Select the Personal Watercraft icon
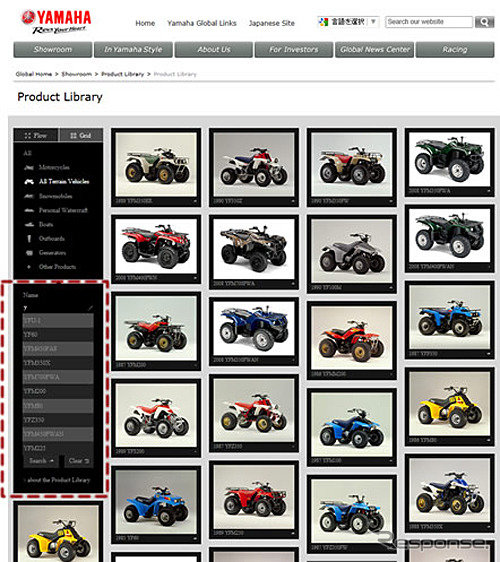 click(x=29, y=210)
